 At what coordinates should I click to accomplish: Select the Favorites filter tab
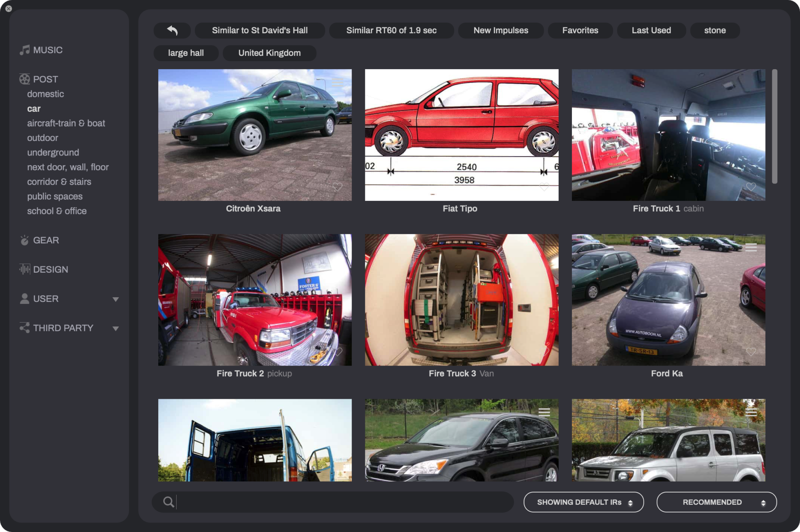tap(580, 30)
